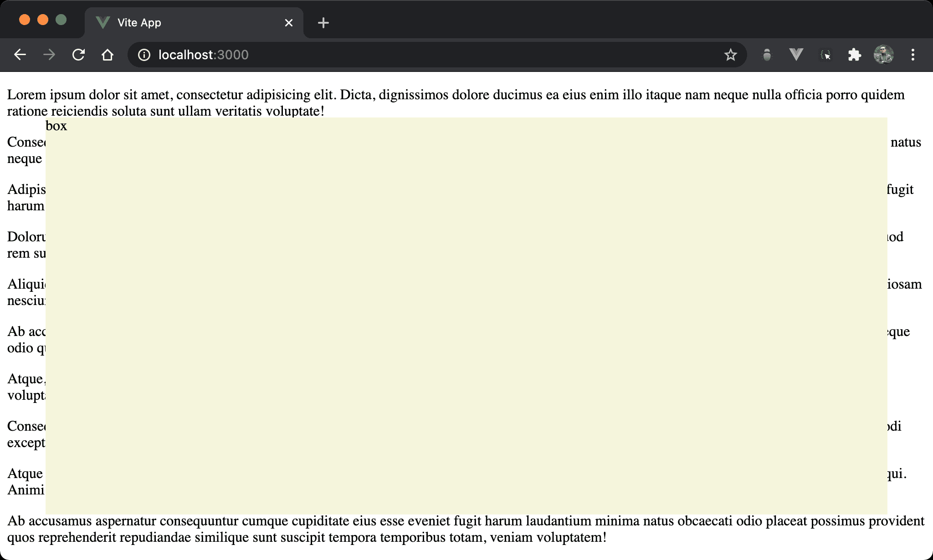Screen dimensions: 933x560
Task: Click the forward navigation arrow
Action: (x=49, y=55)
